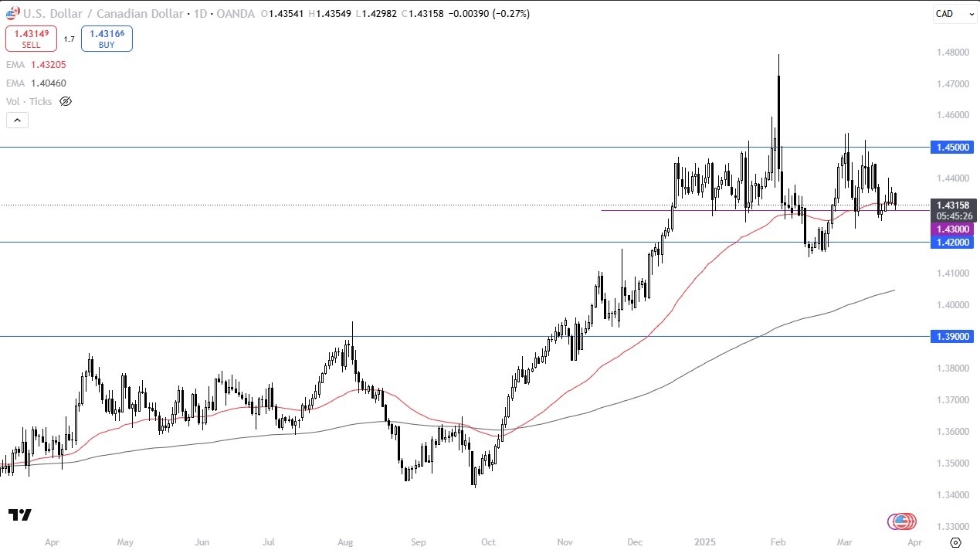This screenshot has height=550, width=980.
Task: Click the spread value 1.7
Action: (x=69, y=39)
